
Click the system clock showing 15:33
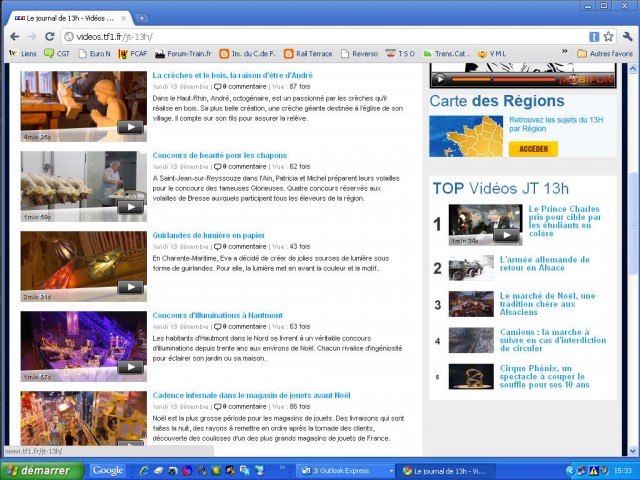(622, 471)
